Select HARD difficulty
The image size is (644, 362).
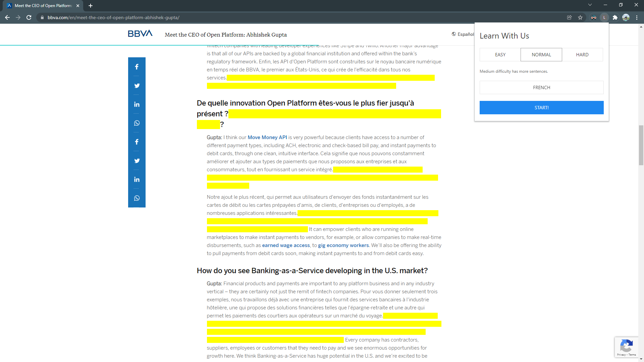coord(582,55)
